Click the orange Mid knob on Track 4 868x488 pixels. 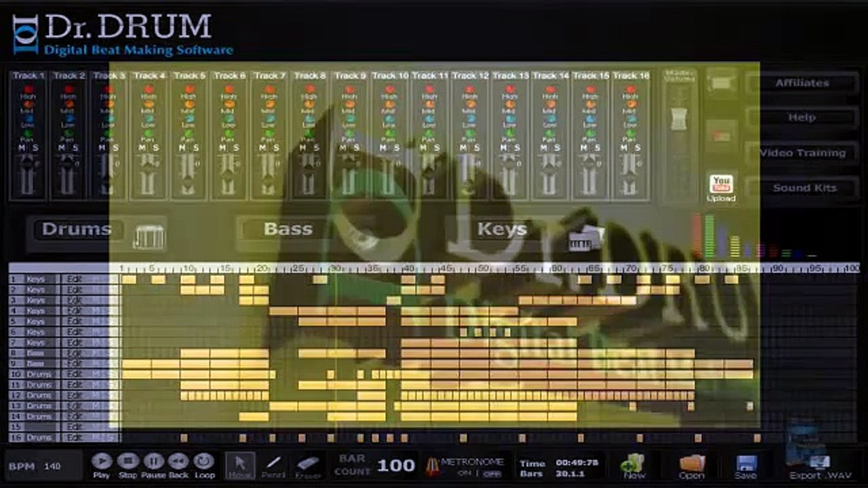coord(149,104)
